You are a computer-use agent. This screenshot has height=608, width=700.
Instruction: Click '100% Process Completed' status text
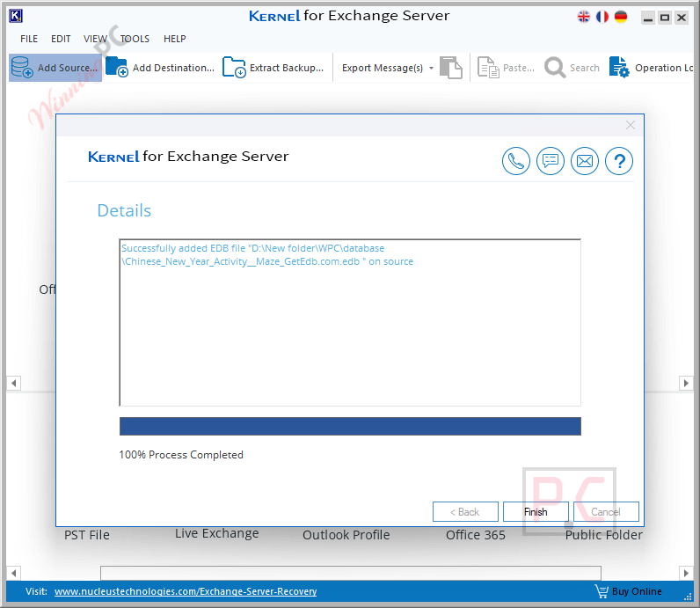tap(181, 455)
